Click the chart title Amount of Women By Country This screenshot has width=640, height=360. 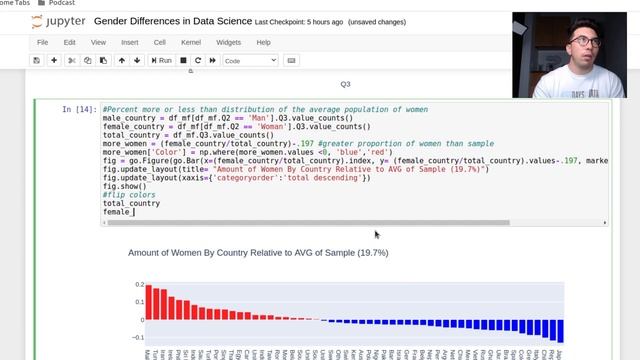tap(258, 253)
